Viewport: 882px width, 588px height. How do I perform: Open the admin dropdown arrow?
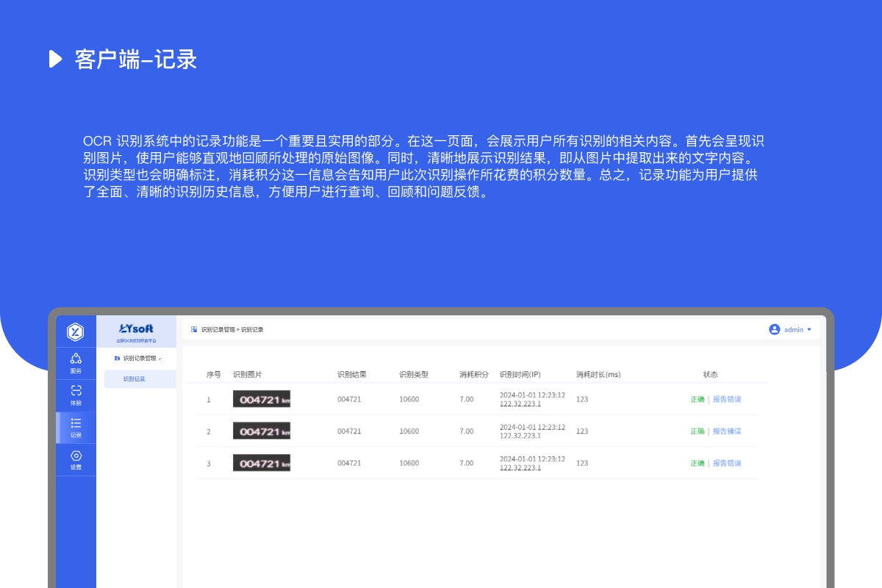coord(809,329)
